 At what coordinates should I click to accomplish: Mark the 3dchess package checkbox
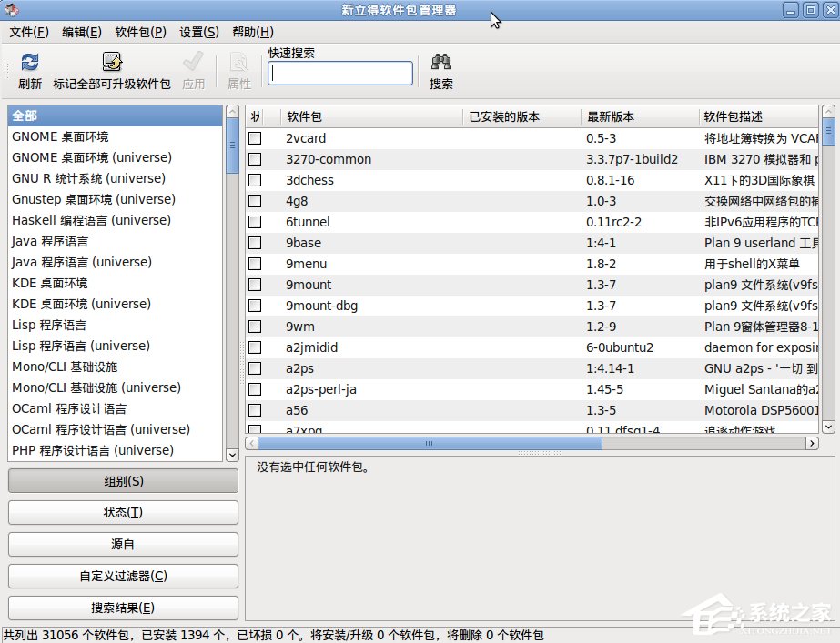(x=255, y=180)
